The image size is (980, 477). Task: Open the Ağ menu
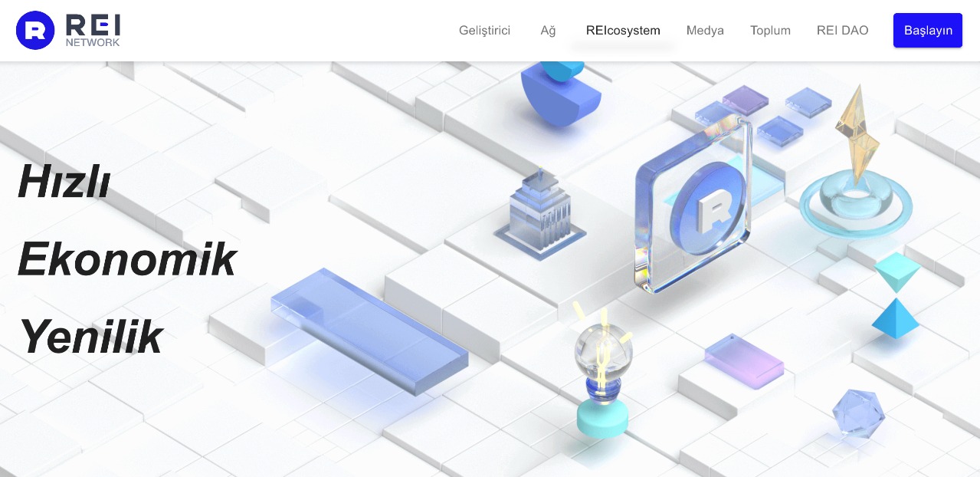(548, 30)
